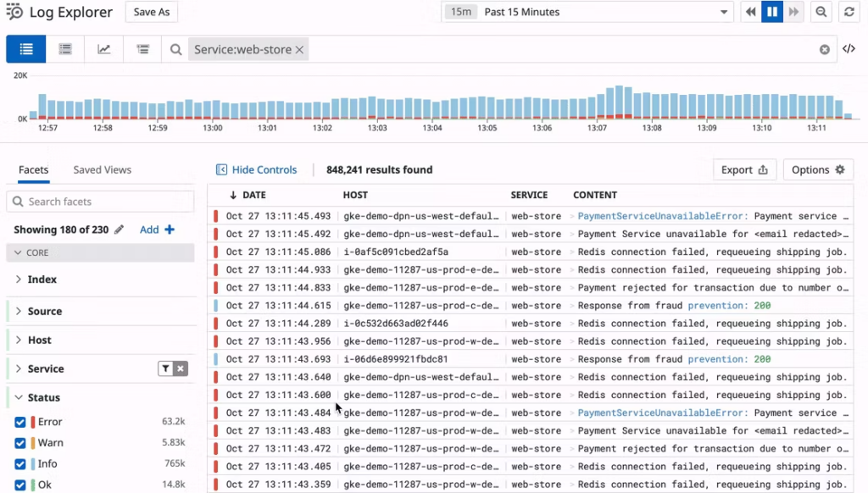Open the log from host i-0af5c091cbed2af5a
The height and width of the screenshot is (493, 868).
(531, 252)
